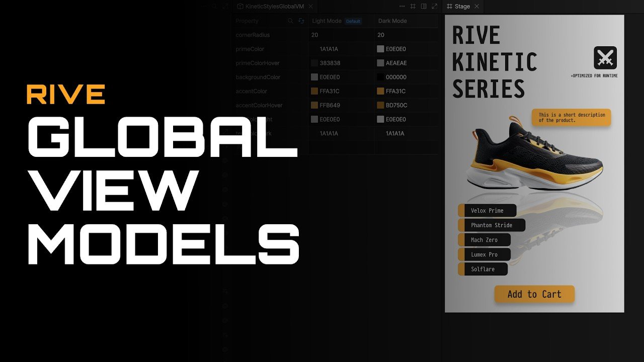The width and height of the screenshot is (644, 362).
Task: Switch to the KineticStylesGlobalVM tab
Action: coord(276,7)
